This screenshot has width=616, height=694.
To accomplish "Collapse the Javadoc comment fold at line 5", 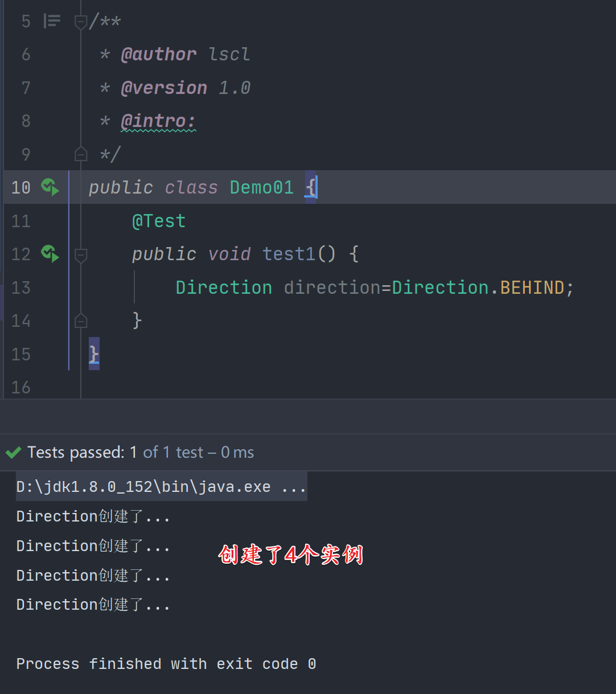I will click(x=81, y=22).
